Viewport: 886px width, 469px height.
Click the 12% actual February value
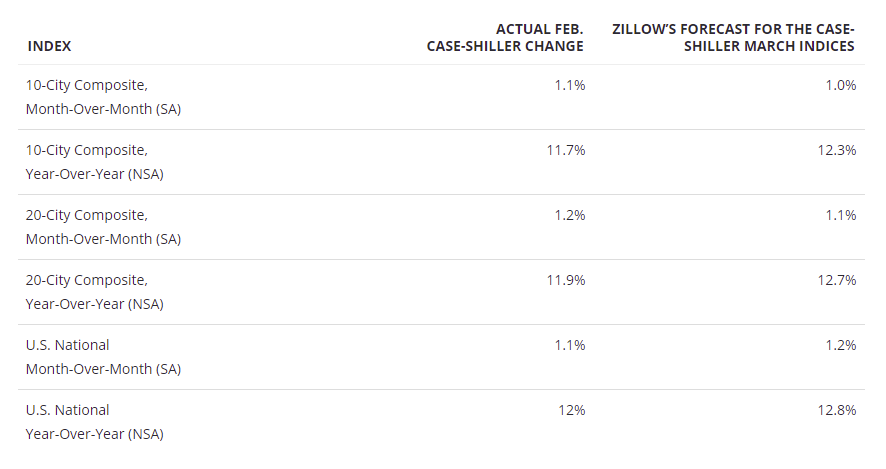tap(571, 410)
